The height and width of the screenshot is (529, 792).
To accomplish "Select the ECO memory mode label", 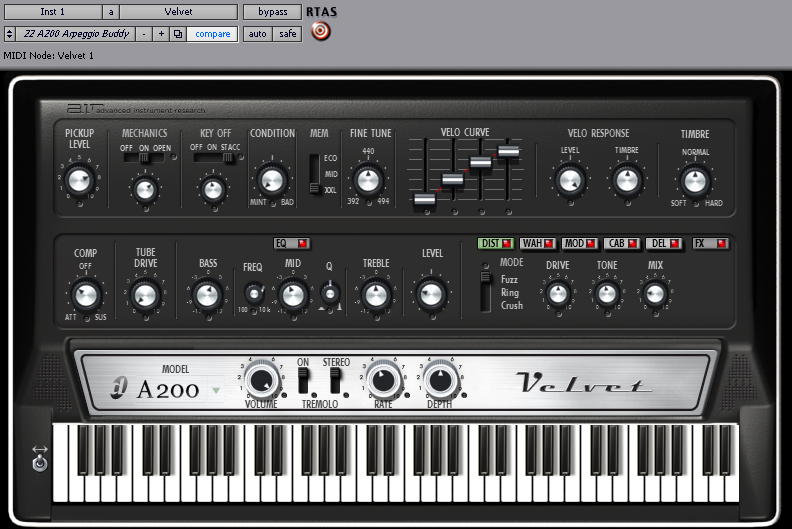I will [x=330, y=158].
